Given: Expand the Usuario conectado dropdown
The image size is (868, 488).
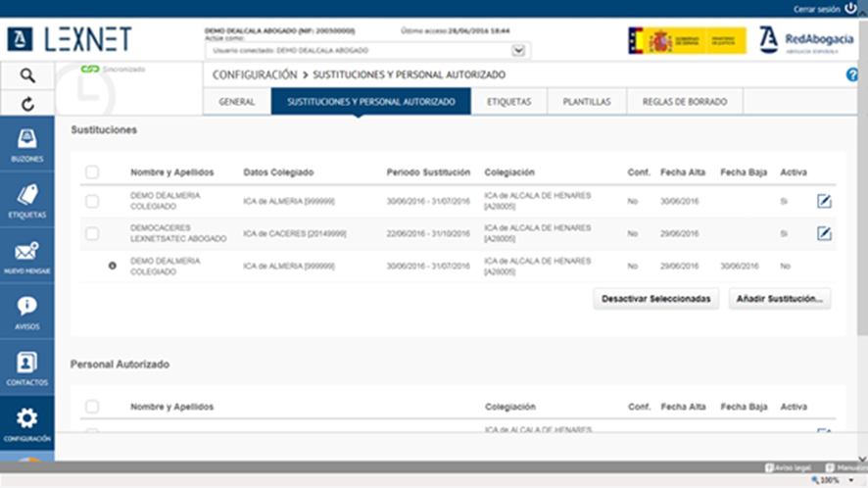Looking at the screenshot, I should point(519,50).
